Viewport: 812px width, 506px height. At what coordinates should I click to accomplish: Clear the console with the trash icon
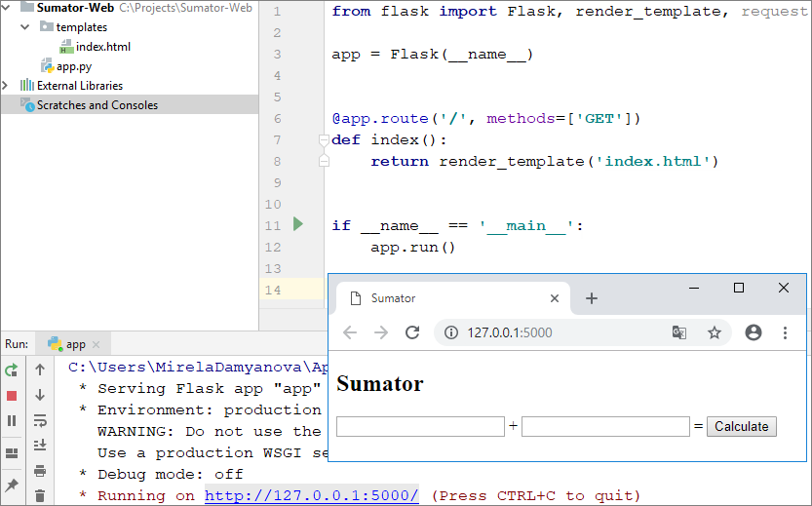[40, 495]
